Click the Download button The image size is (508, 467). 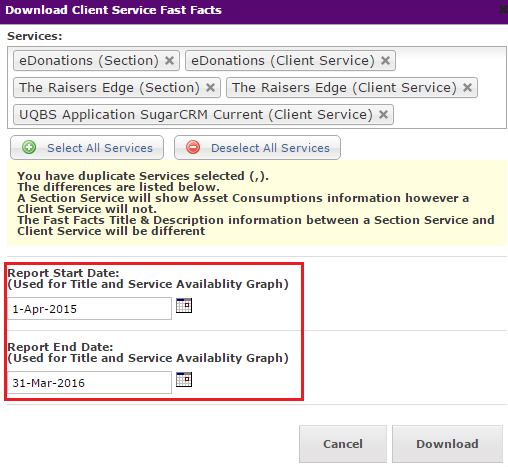point(447,444)
